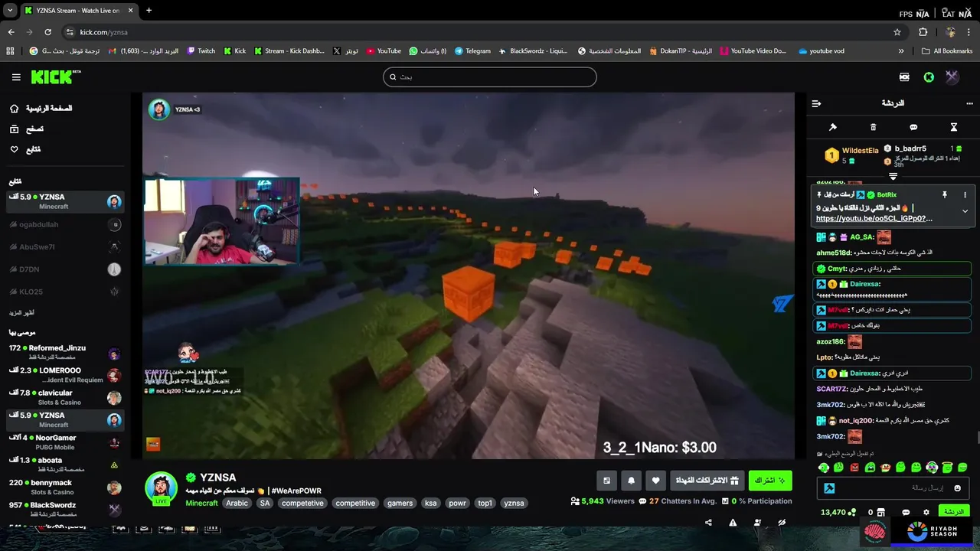Click the YZNSA streamer avatar with LIVE badge
The width and height of the screenshot is (980, 551).
pyautogui.click(x=162, y=488)
